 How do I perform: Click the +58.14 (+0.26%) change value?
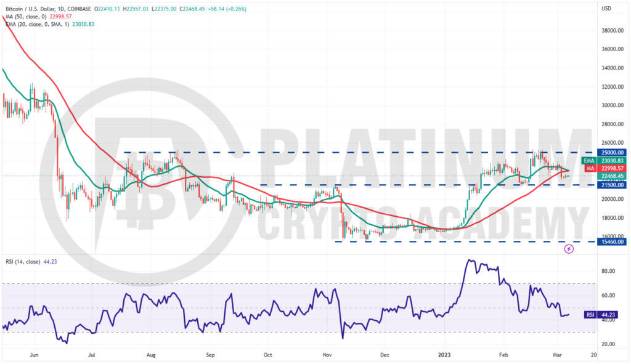point(227,9)
